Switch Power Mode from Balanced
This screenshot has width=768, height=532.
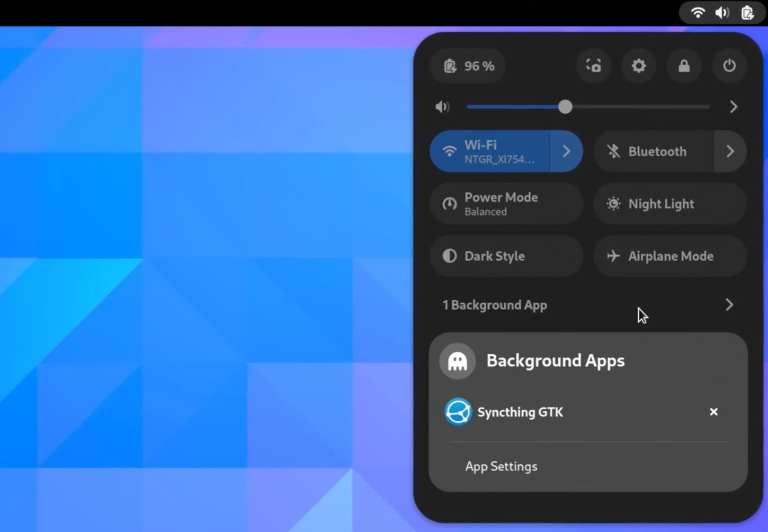tap(501, 204)
